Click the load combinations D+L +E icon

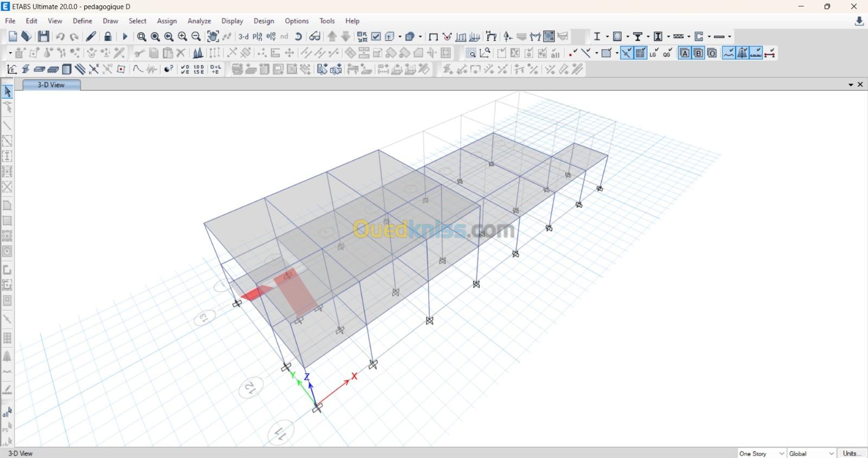pos(215,69)
